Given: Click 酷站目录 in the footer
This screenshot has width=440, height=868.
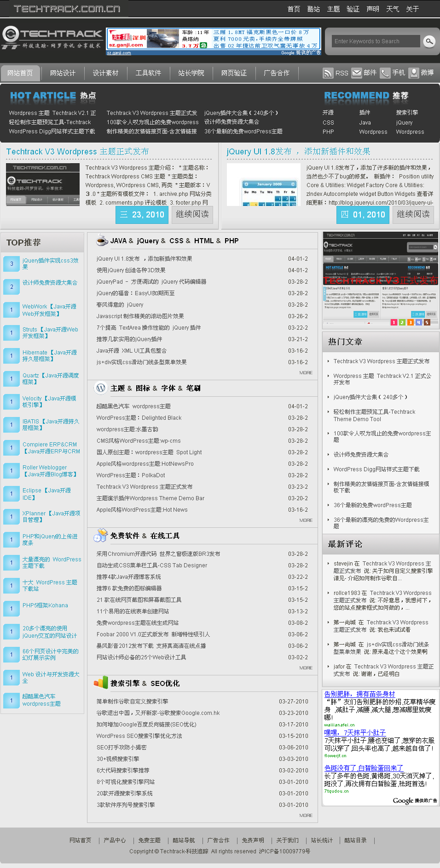Looking at the screenshot, I should point(355,840).
